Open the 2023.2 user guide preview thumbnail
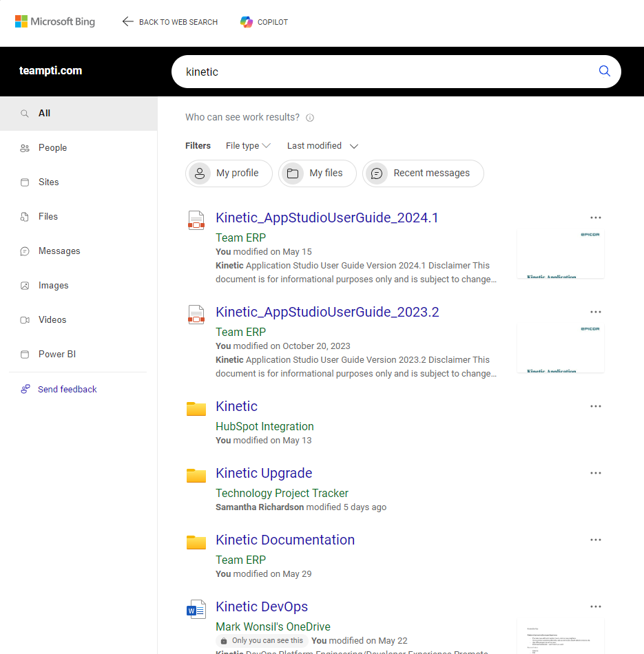Image resolution: width=644 pixels, height=654 pixels. pyautogui.click(x=560, y=348)
